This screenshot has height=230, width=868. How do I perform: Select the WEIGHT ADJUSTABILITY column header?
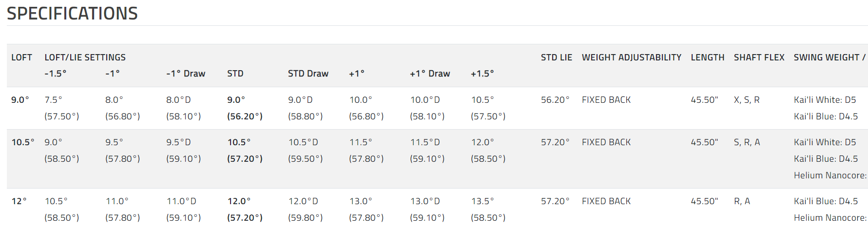[631, 57]
